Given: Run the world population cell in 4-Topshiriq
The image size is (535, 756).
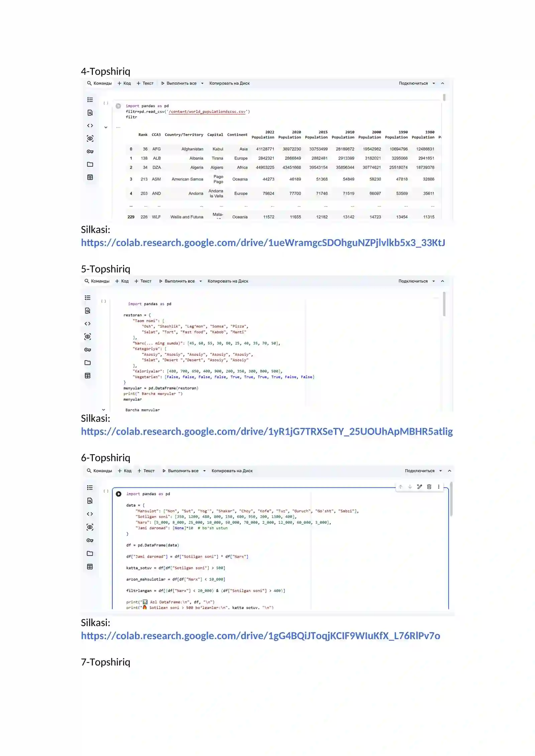Looking at the screenshot, I should pyautogui.click(x=118, y=106).
